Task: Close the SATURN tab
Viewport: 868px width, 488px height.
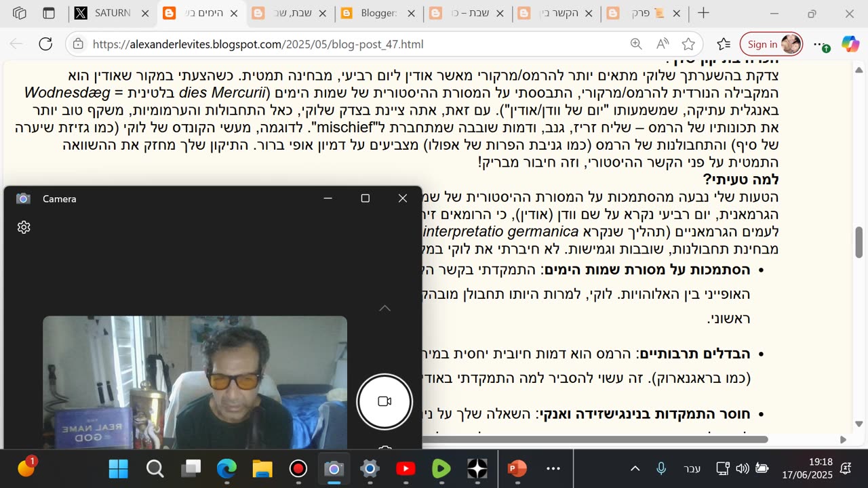Action: 144,14
